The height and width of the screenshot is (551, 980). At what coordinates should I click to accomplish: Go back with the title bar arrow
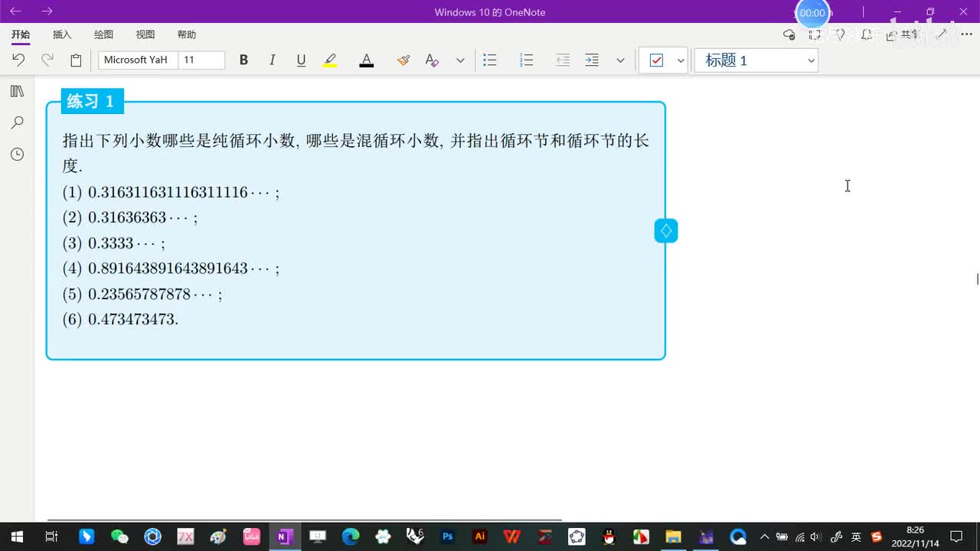point(15,11)
